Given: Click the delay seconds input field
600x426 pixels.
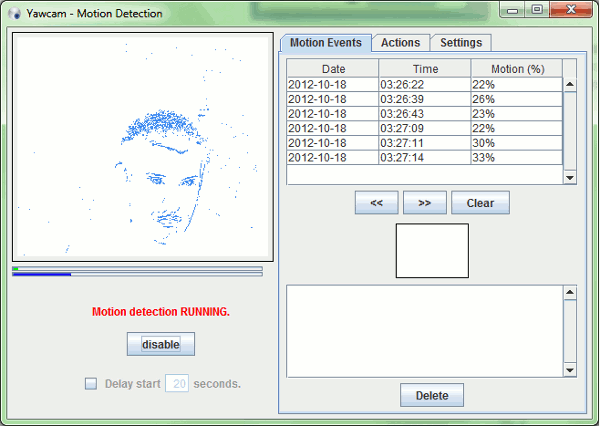Looking at the screenshot, I should 177,383.
